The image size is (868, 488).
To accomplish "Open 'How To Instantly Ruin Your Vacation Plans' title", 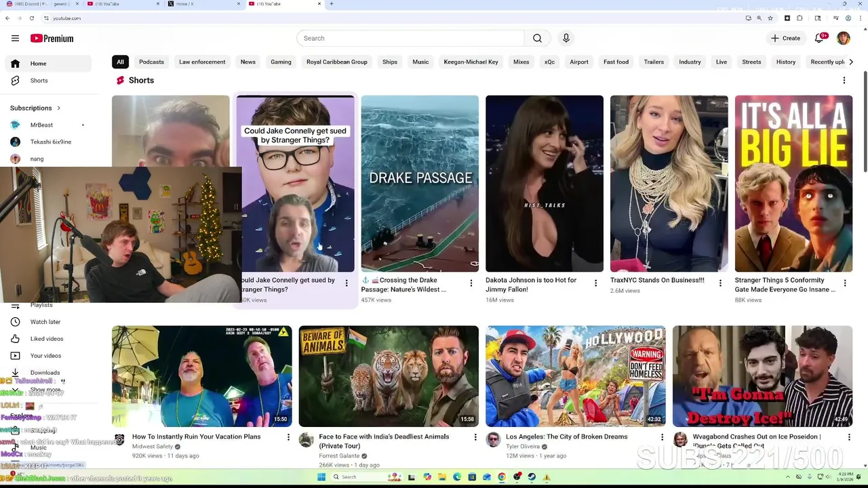I will 196,437.
